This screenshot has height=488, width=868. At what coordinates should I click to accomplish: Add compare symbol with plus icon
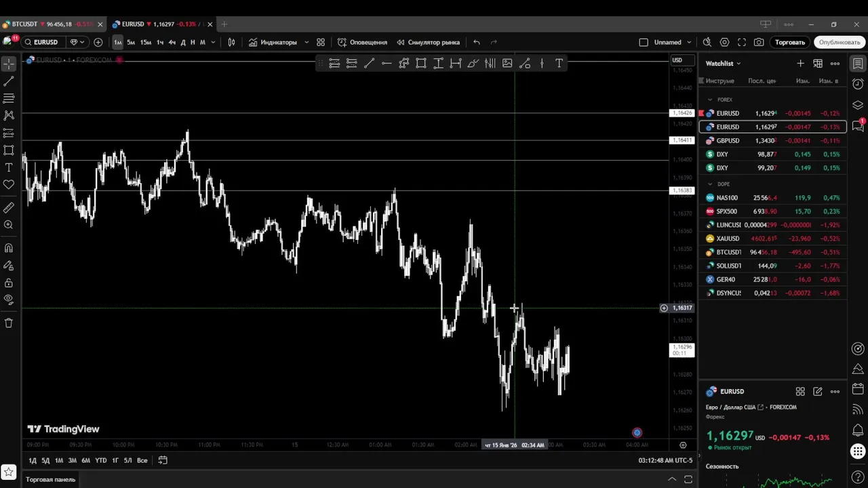tap(98, 42)
